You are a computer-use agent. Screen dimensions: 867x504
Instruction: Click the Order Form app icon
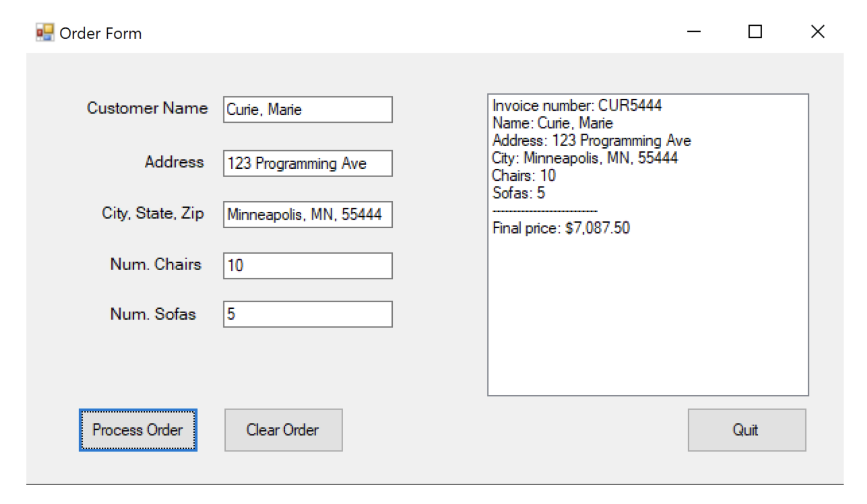coord(45,32)
